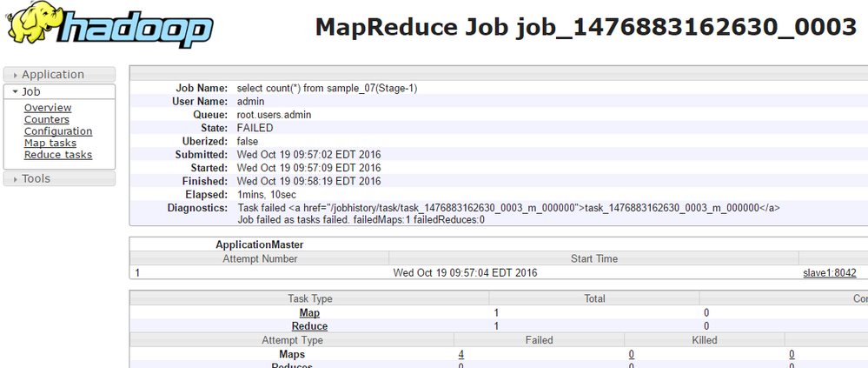Click Job Name value select count(*)
Image resolution: width=868 pixels, height=368 pixels.
(327, 88)
